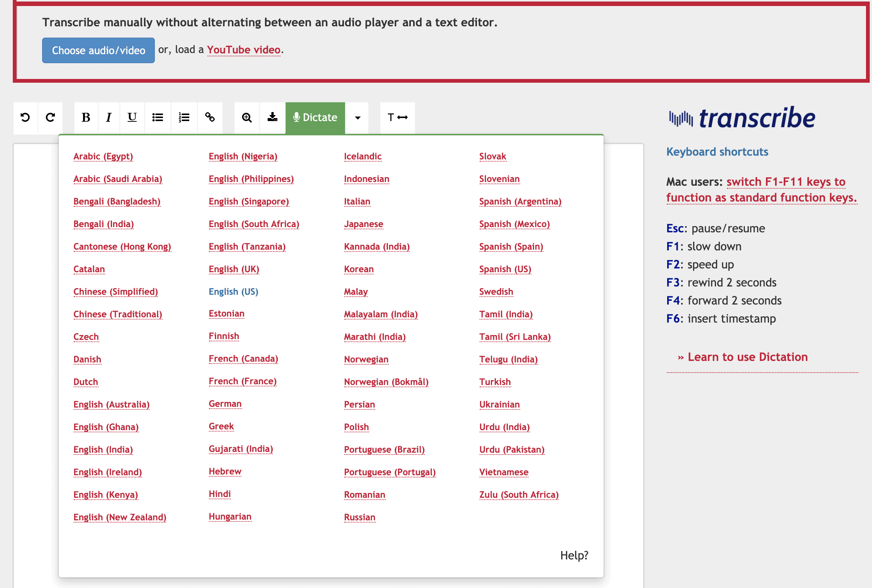Viewport: 872px width, 588px height.
Task: Click the Help? text in language panel
Action: [574, 555]
